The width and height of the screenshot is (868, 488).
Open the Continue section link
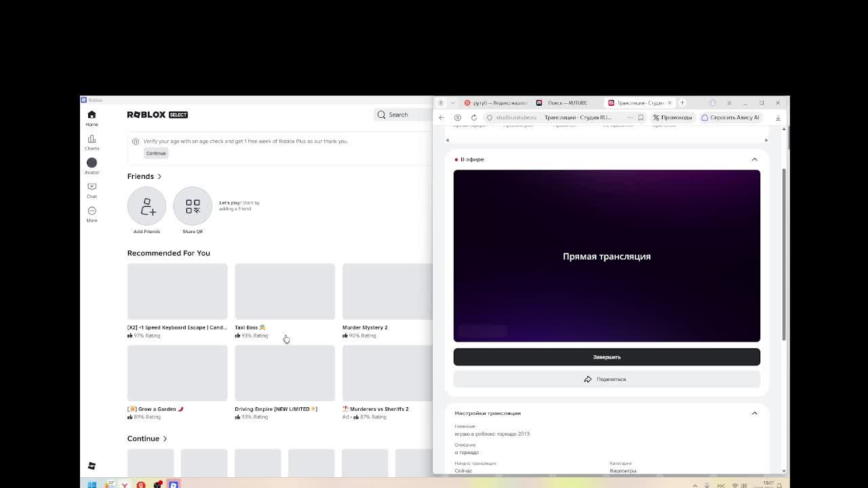click(x=146, y=439)
